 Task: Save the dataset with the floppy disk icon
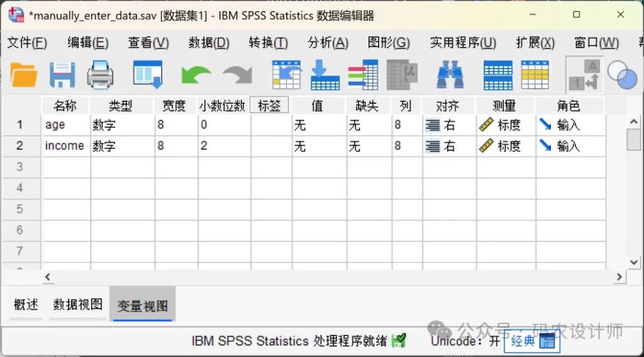coord(62,75)
